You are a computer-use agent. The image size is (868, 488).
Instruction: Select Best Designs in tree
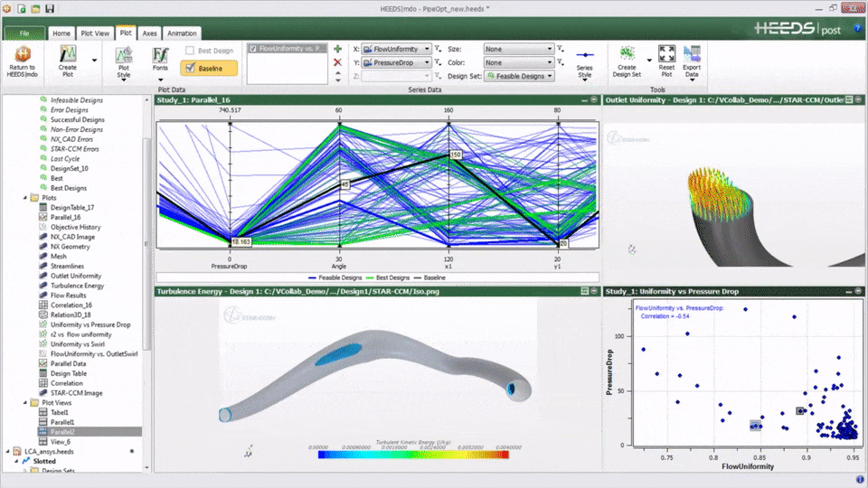coord(69,188)
